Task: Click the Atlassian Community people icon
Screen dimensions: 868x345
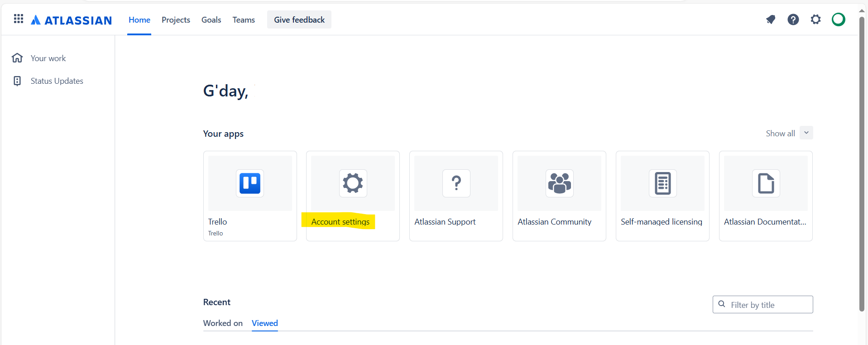Action: [560, 183]
